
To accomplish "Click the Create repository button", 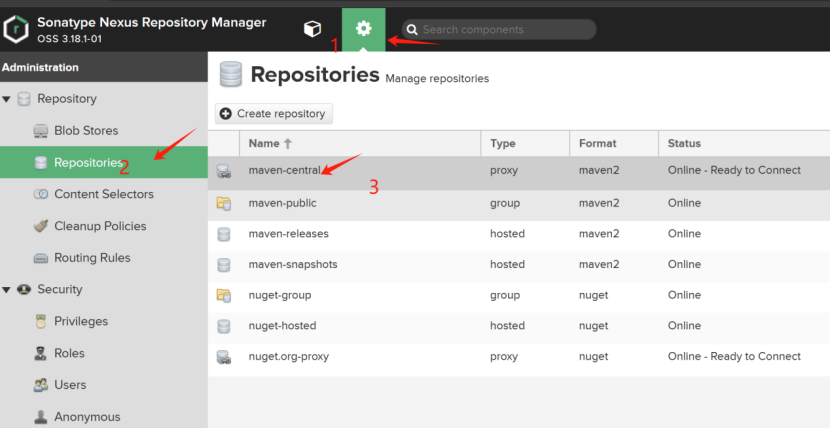I will [274, 114].
